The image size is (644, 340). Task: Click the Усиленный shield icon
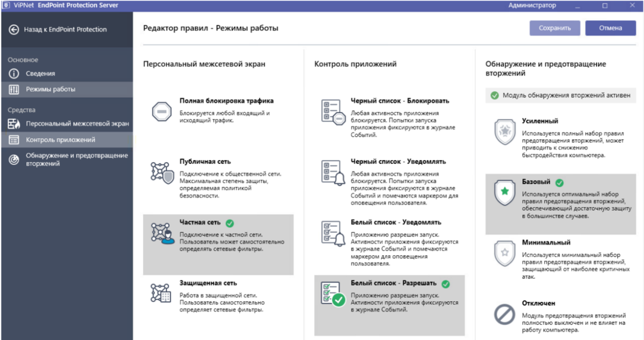[504, 132]
